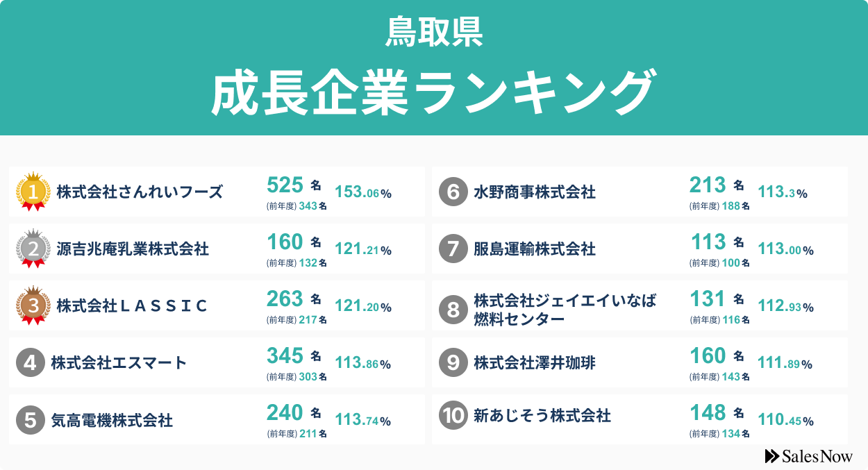Click the 株式会社ＬＡＳＳＩＣ company name
The width and height of the screenshot is (868, 470).
point(132,305)
